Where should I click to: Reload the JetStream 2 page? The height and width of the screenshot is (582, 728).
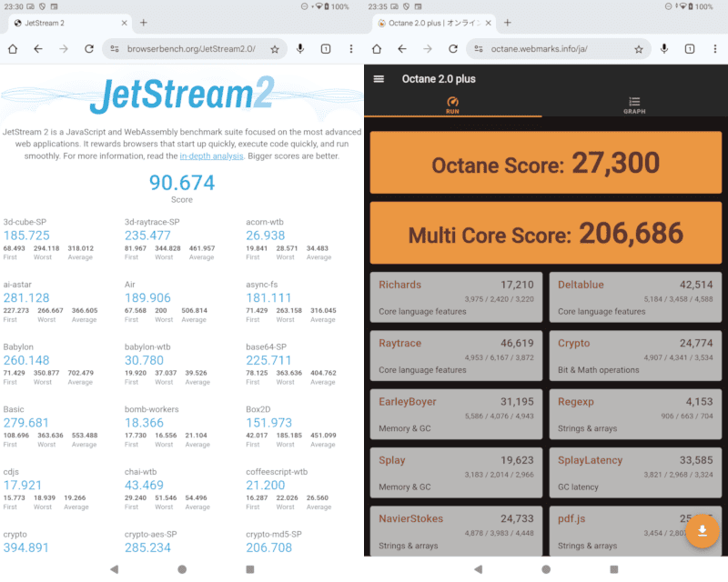[89, 49]
